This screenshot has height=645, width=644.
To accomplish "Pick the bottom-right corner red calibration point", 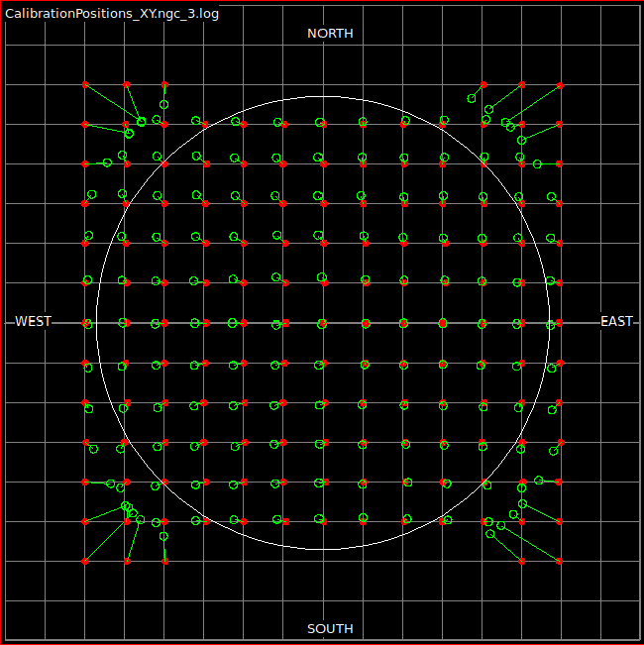I will (x=560, y=561).
